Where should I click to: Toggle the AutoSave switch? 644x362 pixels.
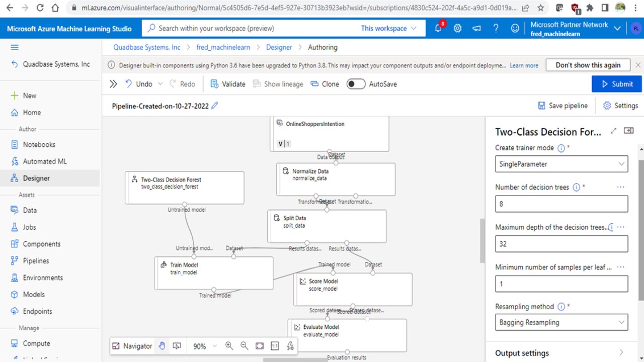(356, 84)
